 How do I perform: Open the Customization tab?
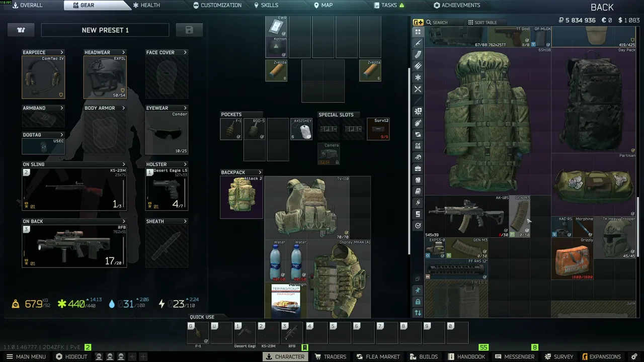click(x=217, y=6)
